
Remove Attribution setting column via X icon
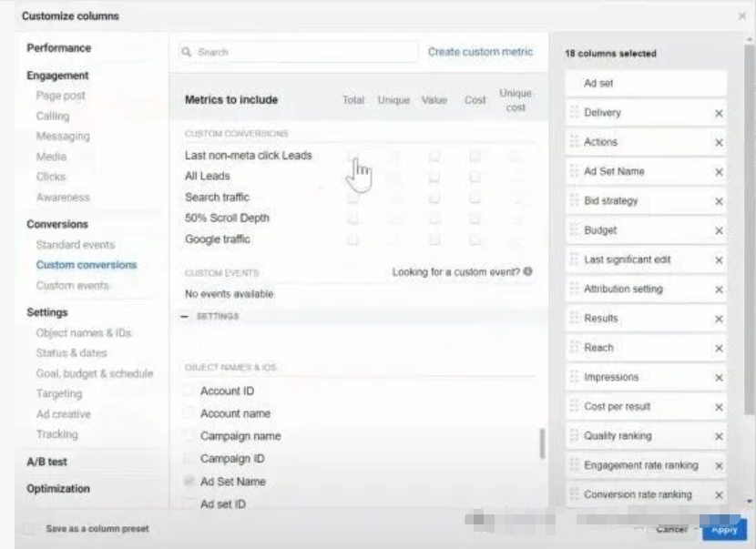click(719, 290)
